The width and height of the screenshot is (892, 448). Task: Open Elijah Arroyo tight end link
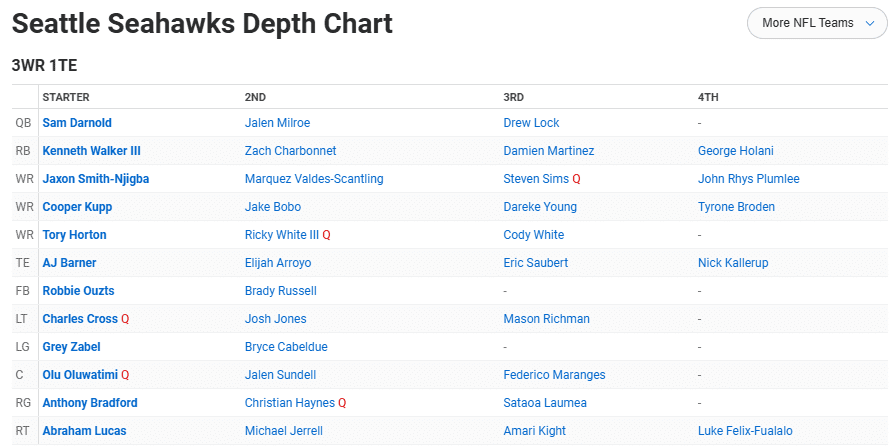pyautogui.click(x=278, y=263)
